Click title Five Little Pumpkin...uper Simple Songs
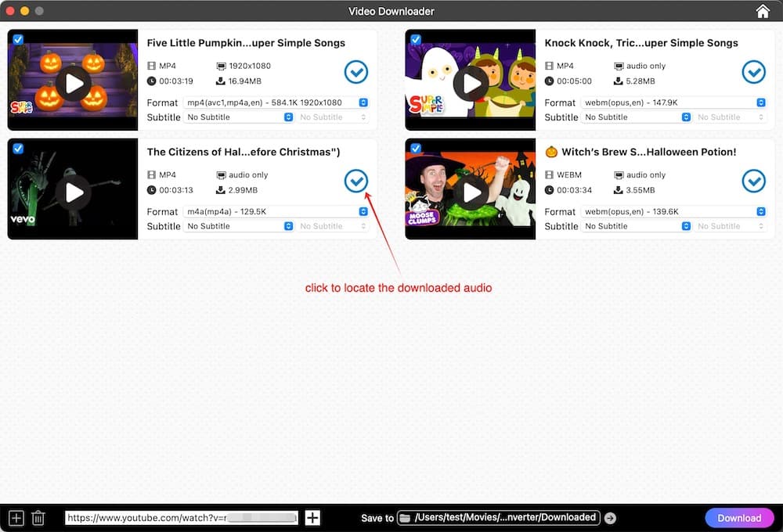Viewport: 783px width, 532px height. [x=246, y=43]
